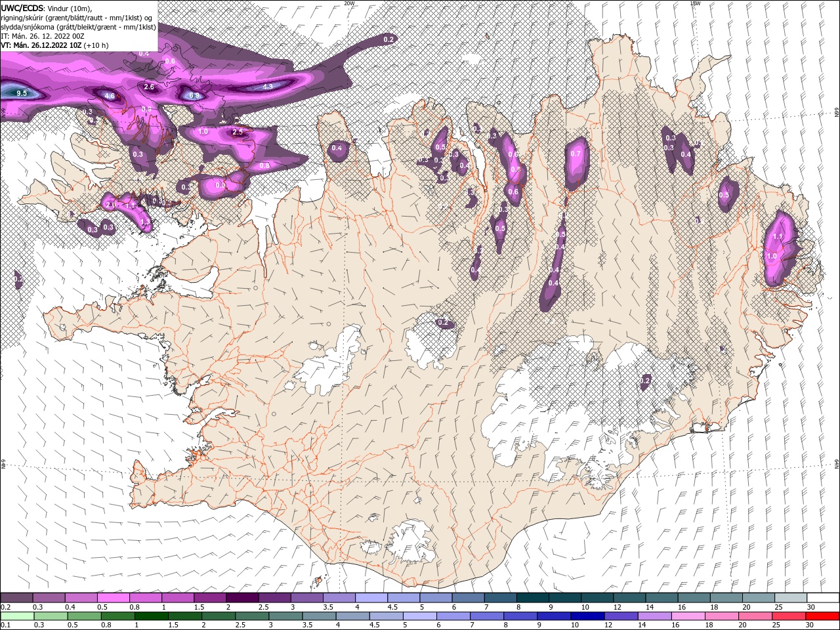The width and height of the screenshot is (840, 630).
Task: Click the 6.9 snowfall value on the map
Action: (x=194, y=95)
